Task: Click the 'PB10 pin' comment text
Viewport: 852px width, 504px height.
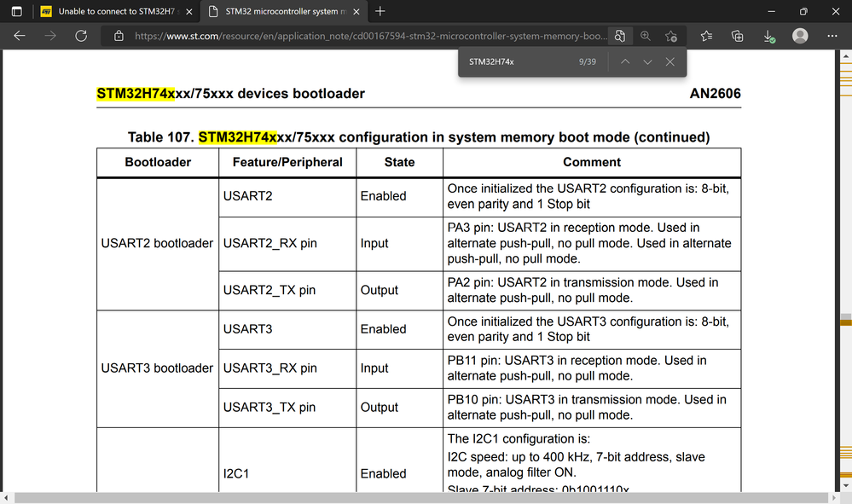Action: pos(587,408)
